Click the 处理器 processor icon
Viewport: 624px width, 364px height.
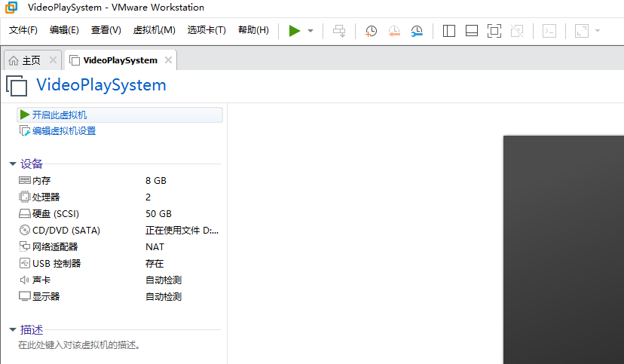pyautogui.click(x=25, y=197)
